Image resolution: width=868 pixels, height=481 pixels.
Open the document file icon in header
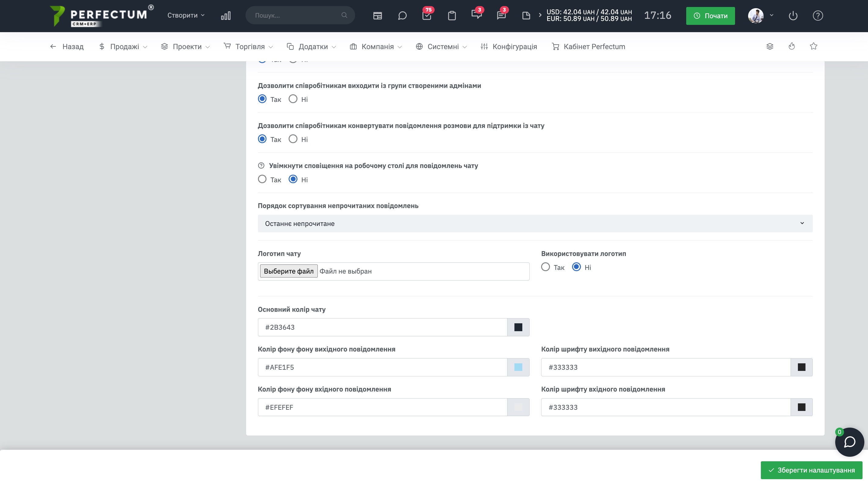[526, 15]
